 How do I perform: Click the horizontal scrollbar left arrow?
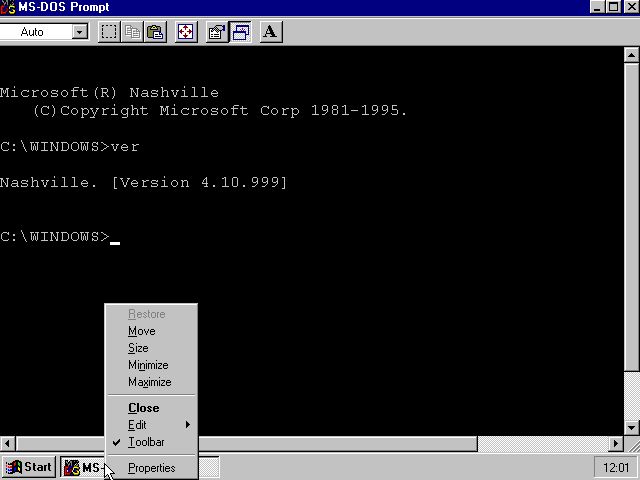pyautogui.click(x=7, y=443)
